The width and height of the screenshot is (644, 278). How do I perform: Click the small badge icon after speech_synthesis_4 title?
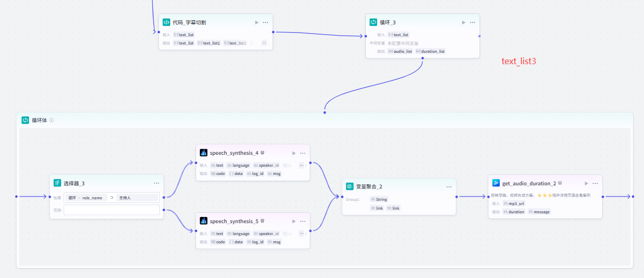pyautogui.click(x=263, y=153)
